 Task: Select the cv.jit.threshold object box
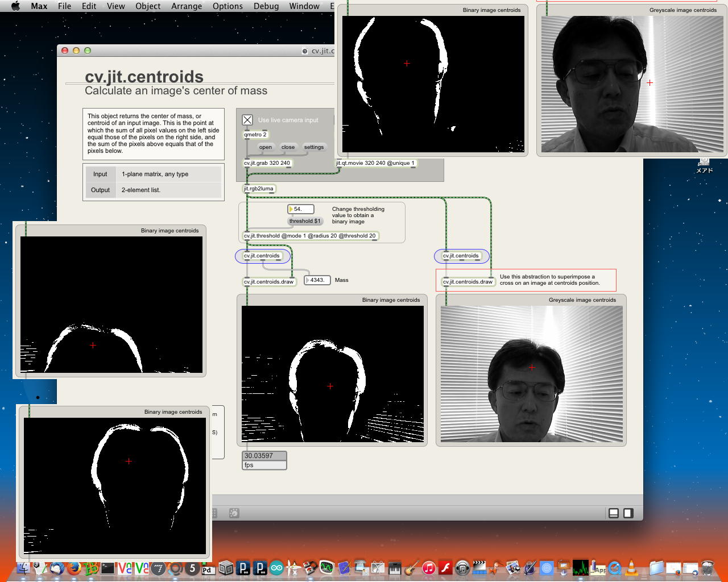click(x=311, y=236)
